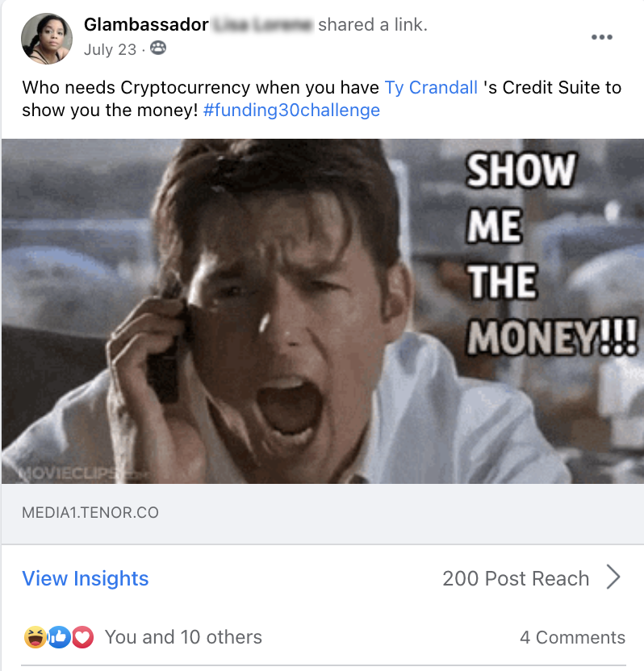Click the 200 Post Reach text

point(516,578)
